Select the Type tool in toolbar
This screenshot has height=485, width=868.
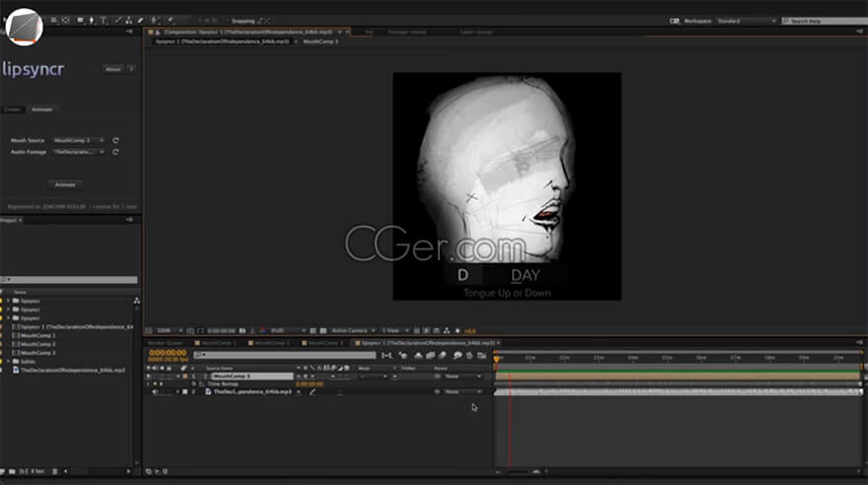105,20
